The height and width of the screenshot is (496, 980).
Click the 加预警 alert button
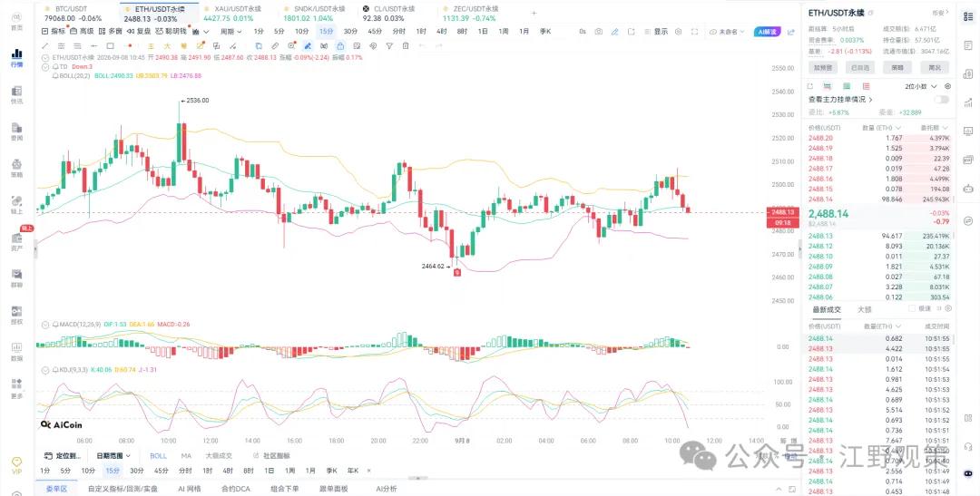point(823,67)
